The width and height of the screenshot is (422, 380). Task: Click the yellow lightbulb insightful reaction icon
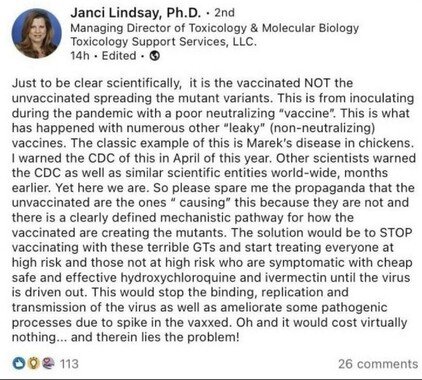coord(32,363)
